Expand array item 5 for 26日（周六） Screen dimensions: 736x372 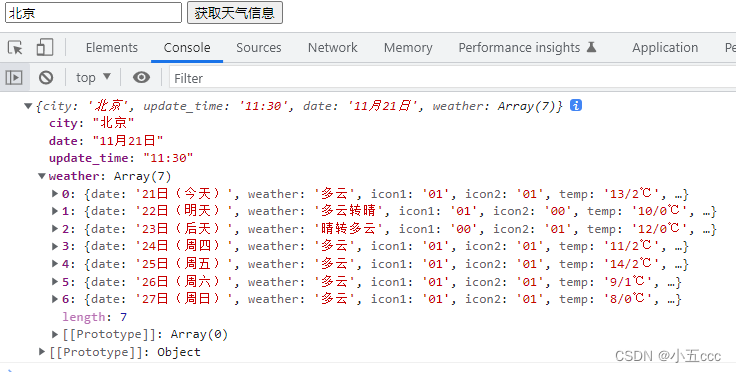[x=55, y=281]
